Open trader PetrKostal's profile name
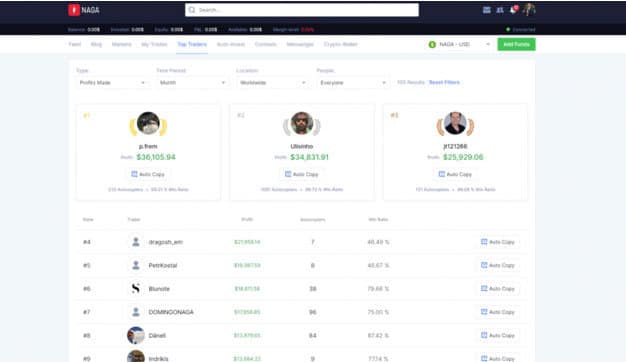626x362 pixels. pos(163,265)
